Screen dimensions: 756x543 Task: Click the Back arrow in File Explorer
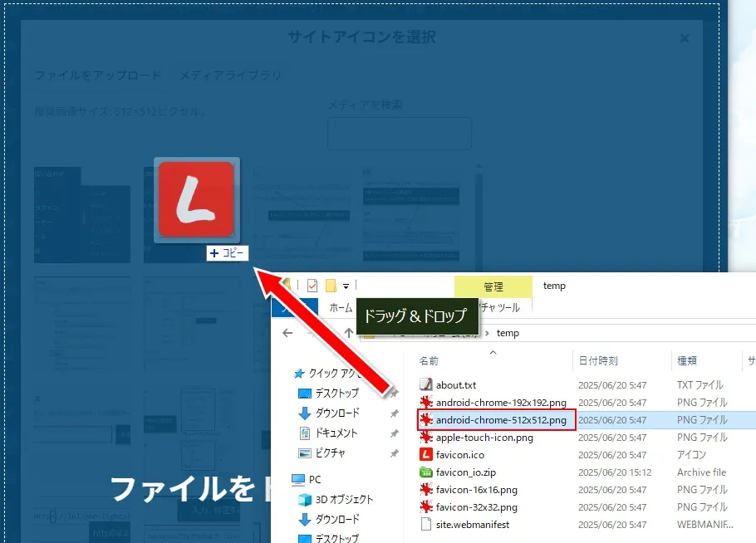[x=287, y=333]
